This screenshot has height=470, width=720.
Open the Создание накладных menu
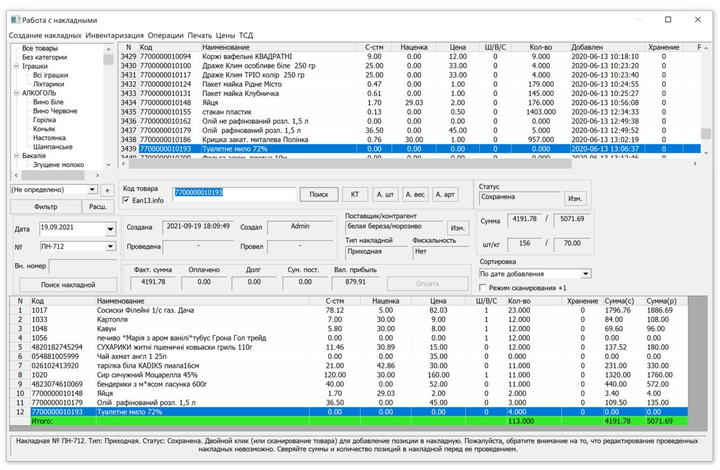[x=45, y=35]
